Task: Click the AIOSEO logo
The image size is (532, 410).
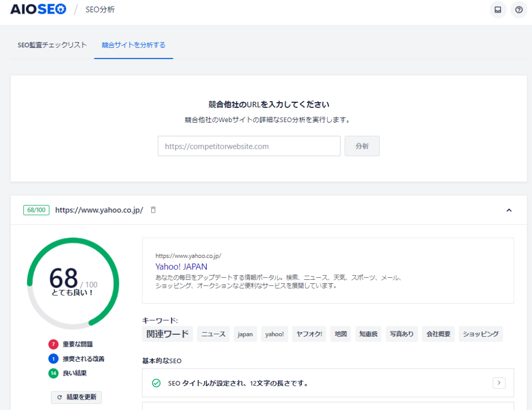Action: 38,9
